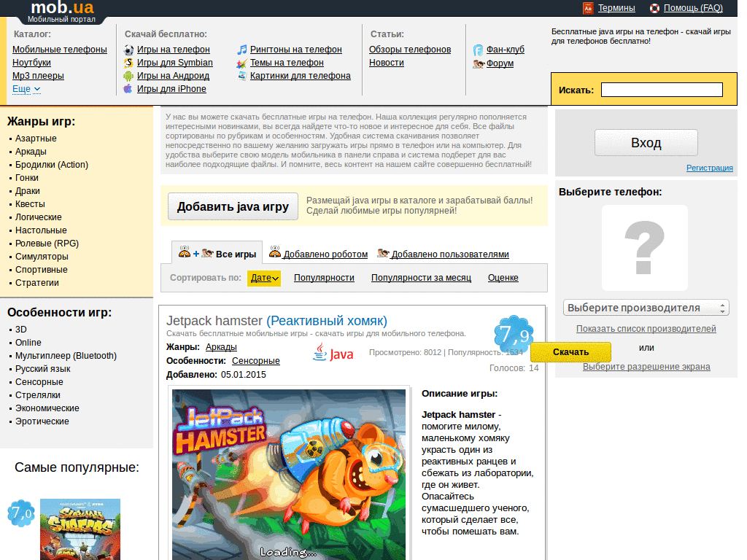Sort by Популярности за месяц
The width and height of the screenshot is (747, 560).
click(421, 278)
